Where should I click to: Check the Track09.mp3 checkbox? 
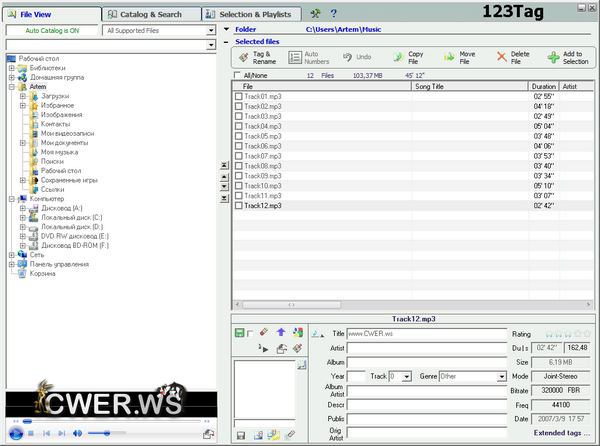(x=239, y=176)
